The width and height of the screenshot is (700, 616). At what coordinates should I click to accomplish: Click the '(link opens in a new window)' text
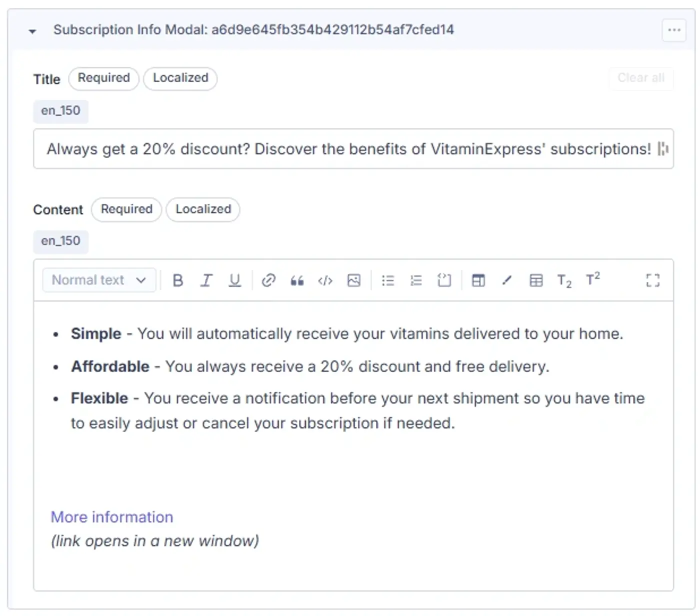[155, 541]
